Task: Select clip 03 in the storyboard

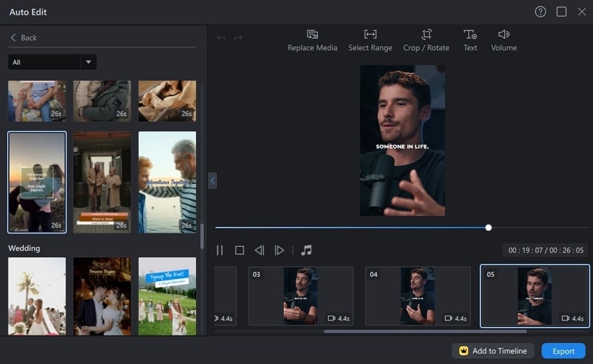Action: click(x=301, y=296)
